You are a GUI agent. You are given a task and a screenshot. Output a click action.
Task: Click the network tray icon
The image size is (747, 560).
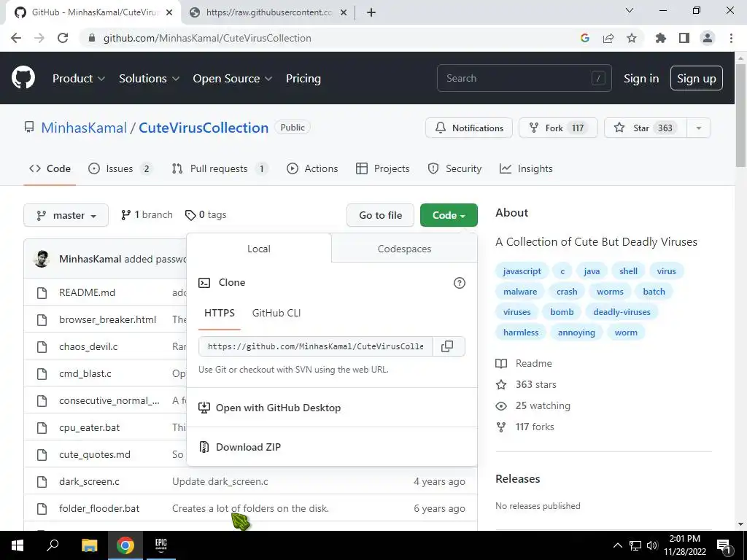click(x=635, y=545)
